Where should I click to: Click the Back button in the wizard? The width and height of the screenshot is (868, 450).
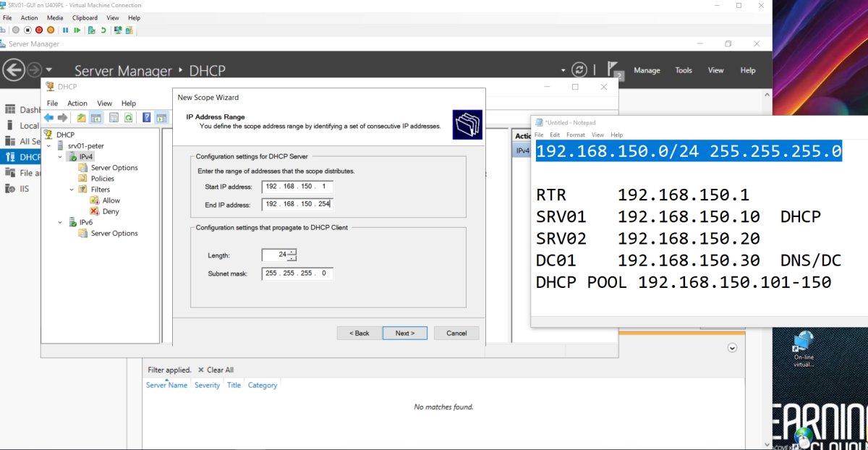coord(359,333)
